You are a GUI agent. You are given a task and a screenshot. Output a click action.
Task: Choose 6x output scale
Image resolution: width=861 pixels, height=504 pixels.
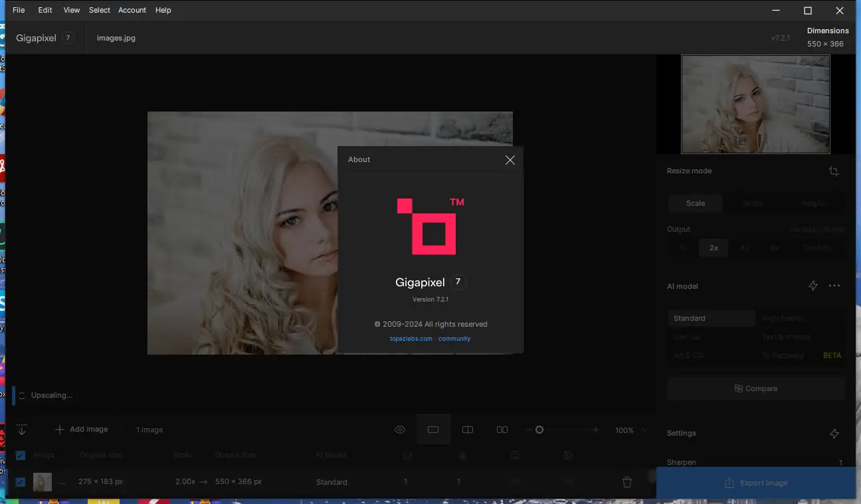click(x=775, y=248)
